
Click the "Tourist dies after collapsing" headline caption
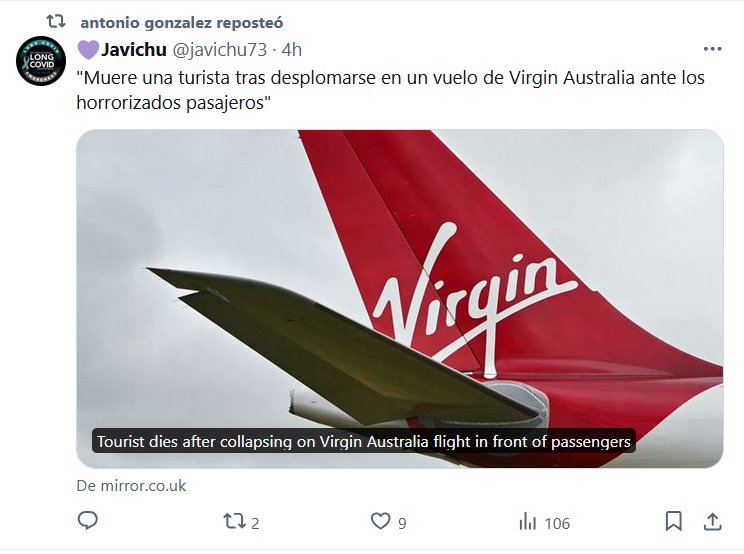(x=363, y=442)
